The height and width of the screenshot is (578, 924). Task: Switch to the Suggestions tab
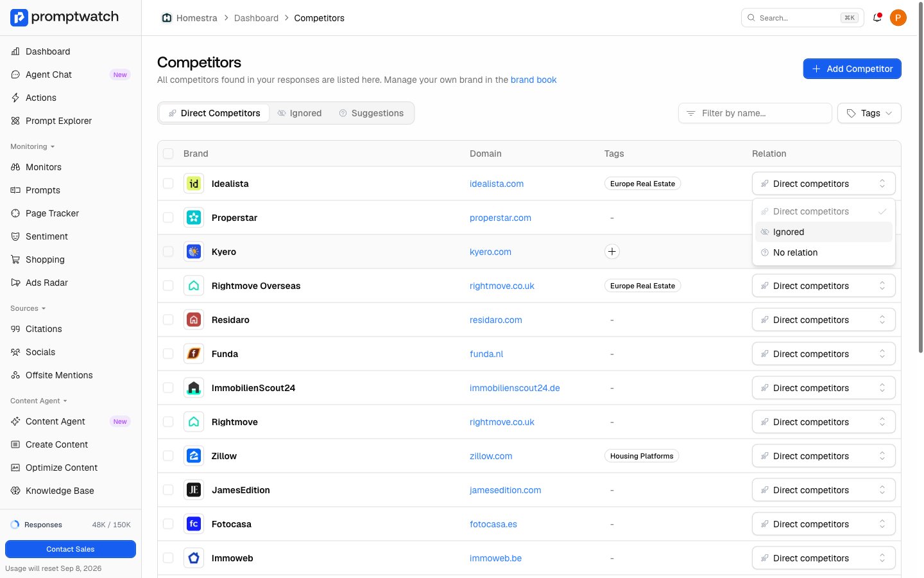click(372, 113)
